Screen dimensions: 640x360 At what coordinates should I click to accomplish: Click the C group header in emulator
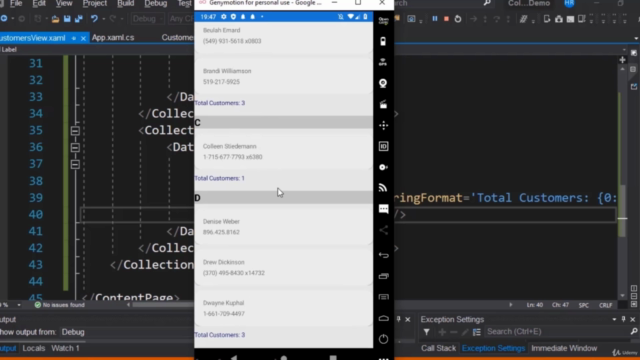[283, 122]
